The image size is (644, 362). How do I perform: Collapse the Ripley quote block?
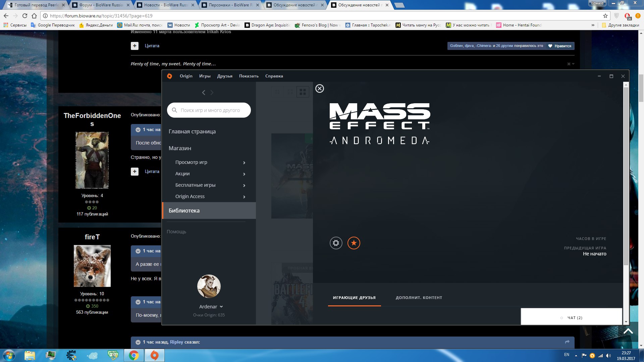click(138, 342)
